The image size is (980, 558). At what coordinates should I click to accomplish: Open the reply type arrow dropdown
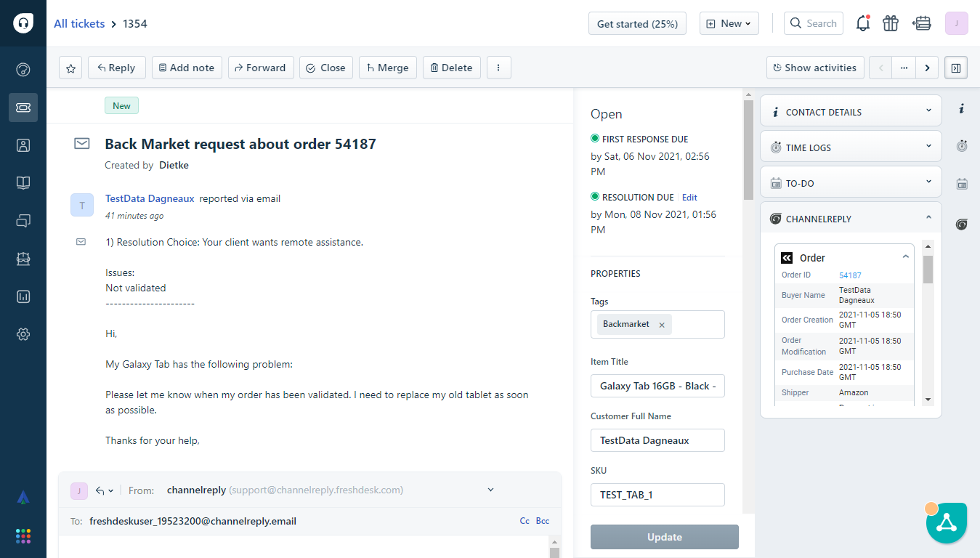[105, 490]
